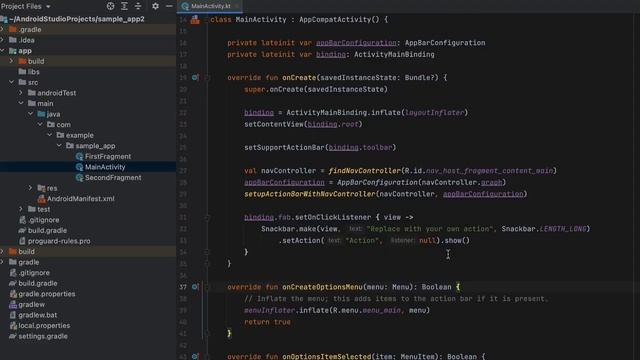Select app-level .gitignore file
Screen dimensions: 640x360
coord(43,220)
